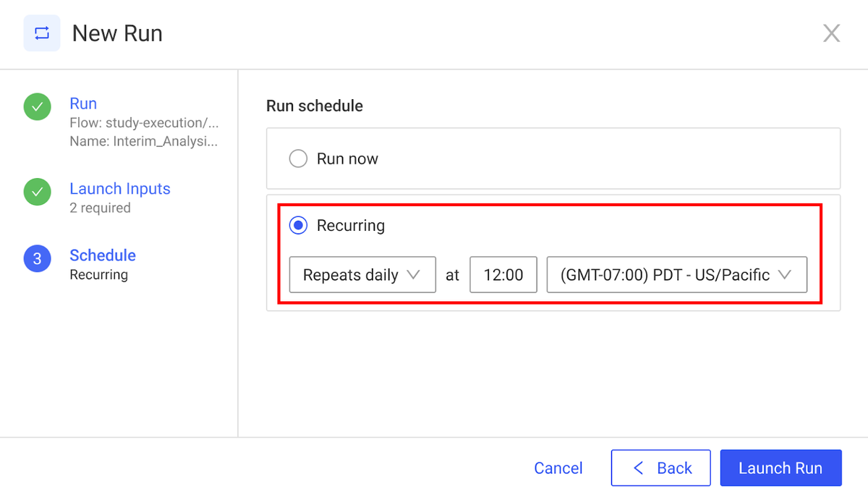Click the green checkmark beside Run step
868x495 pixels.
[x=38, y=107]
